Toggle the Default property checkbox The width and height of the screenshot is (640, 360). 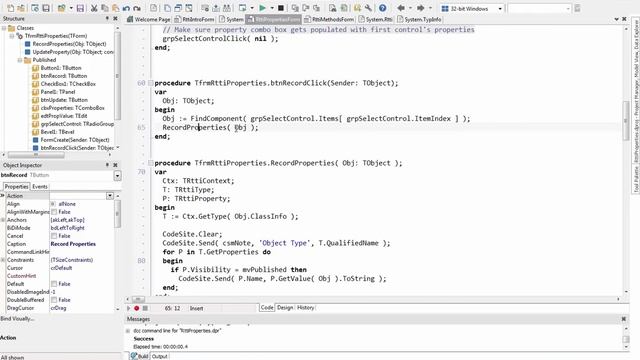[x=54, y=284]
